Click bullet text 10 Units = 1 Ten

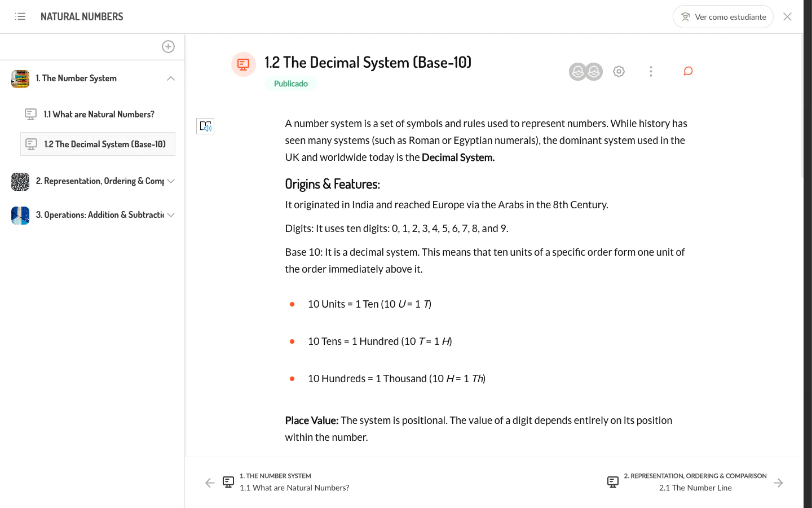click(x=369, y=304)
